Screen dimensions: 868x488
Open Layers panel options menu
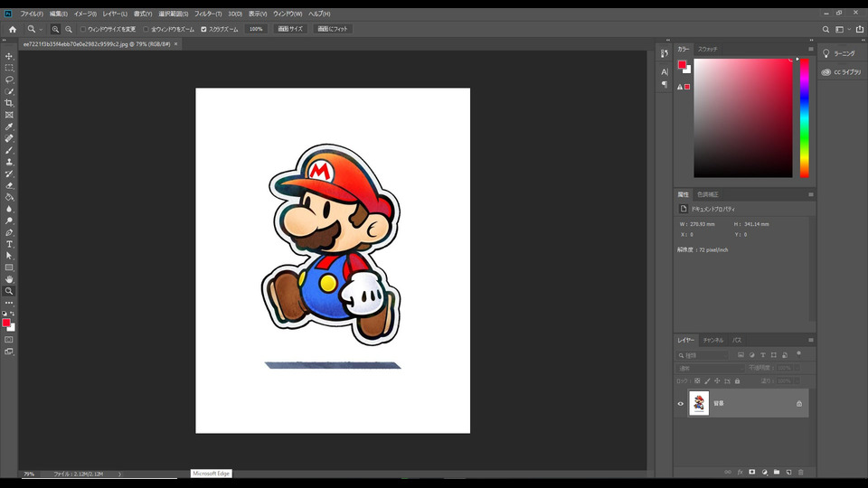[x=810, y=341]
